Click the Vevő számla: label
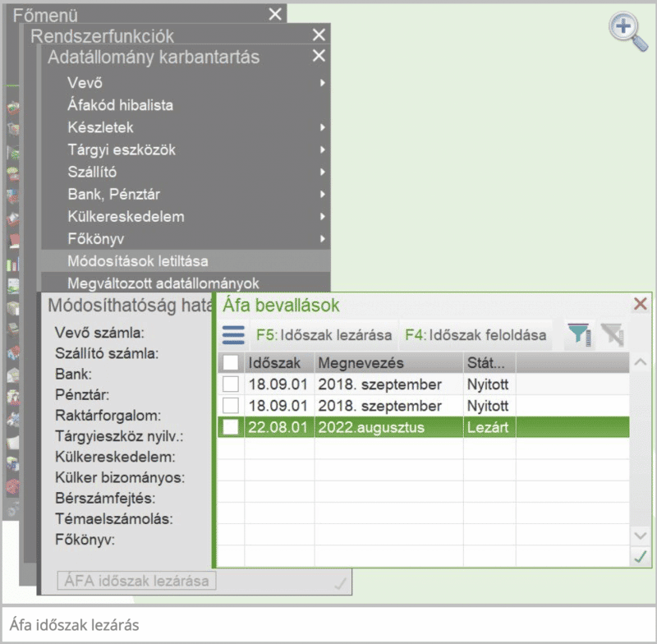 tap(99, 333)
